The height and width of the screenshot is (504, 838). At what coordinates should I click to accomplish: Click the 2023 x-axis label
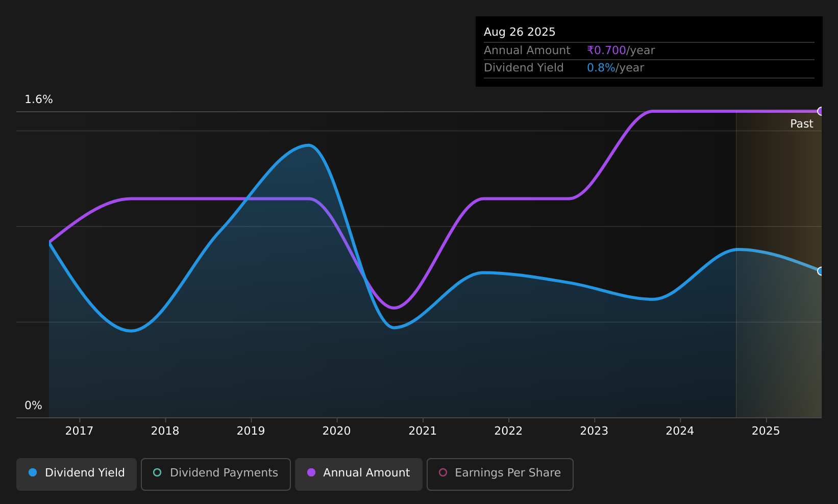tap(594, 431)
